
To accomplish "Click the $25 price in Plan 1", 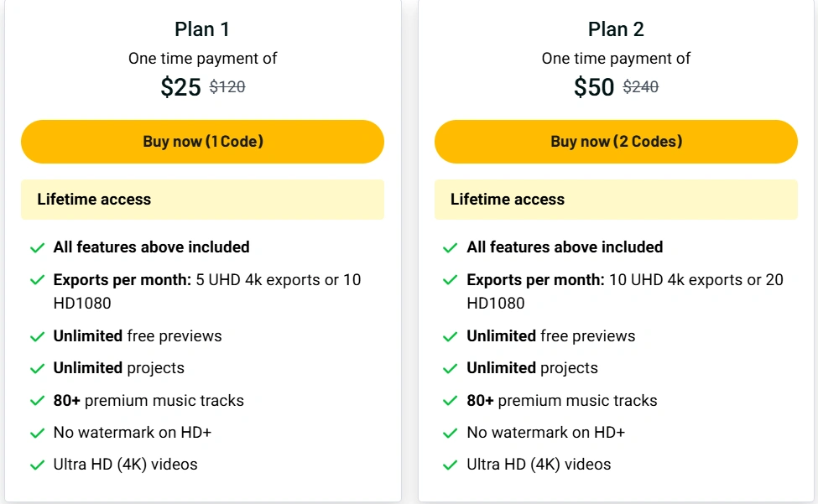I will click(180, 87).
